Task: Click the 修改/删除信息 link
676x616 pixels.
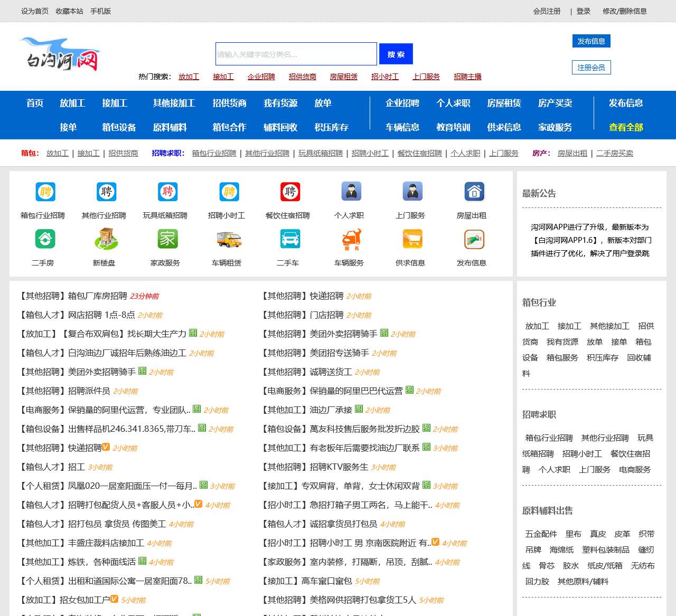Action: tap(625, 11)
